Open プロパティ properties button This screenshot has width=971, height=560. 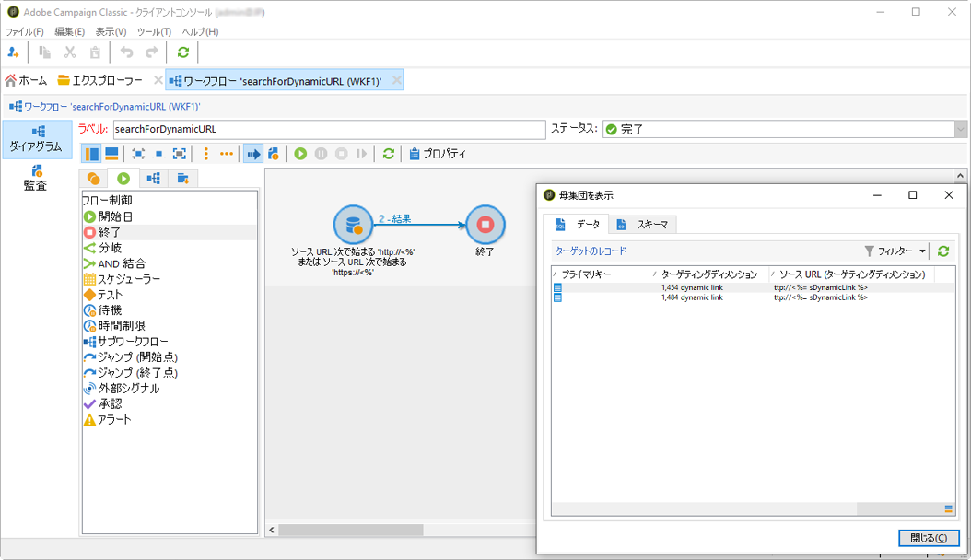point(438,154)
